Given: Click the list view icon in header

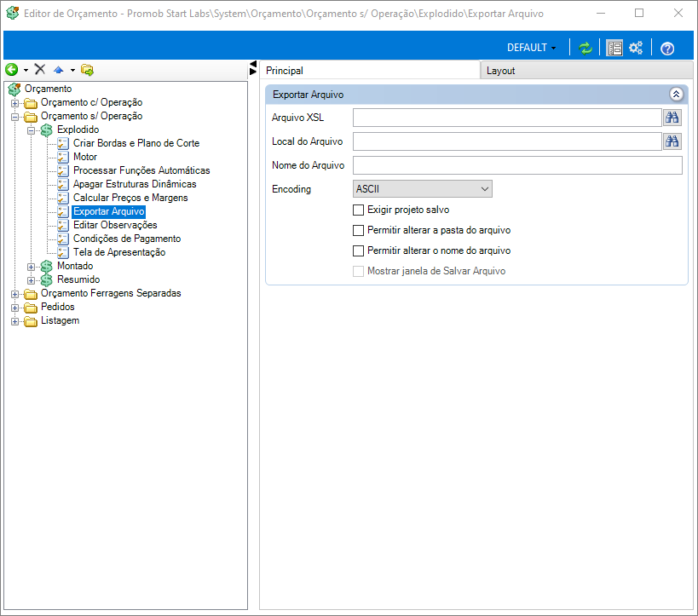Looking at the screenshot, I should (614, 48).
